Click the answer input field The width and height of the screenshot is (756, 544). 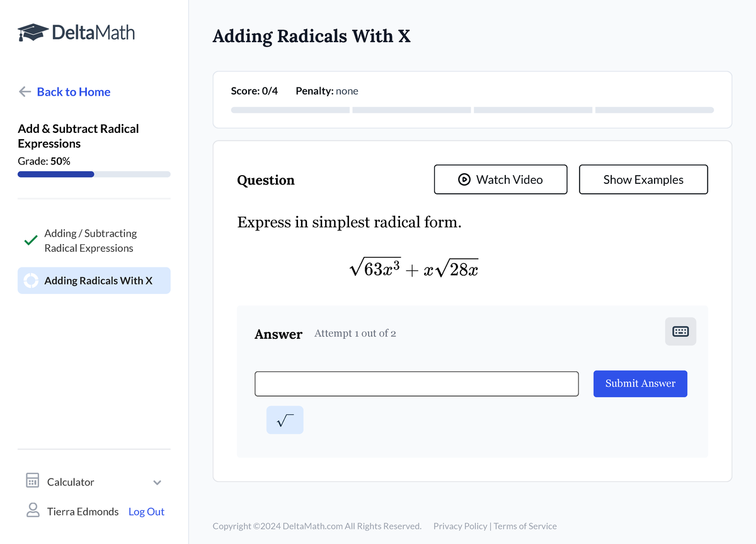(x=416, y=383)
